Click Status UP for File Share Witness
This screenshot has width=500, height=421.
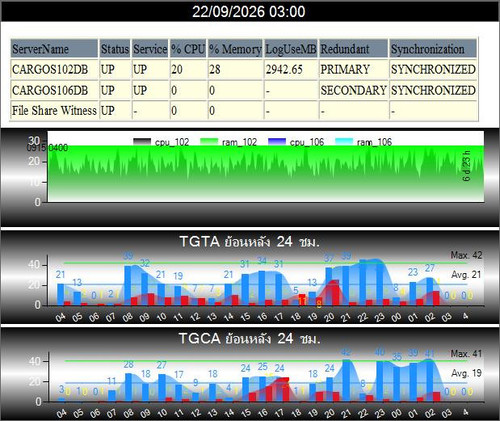(x=108, y=110)
